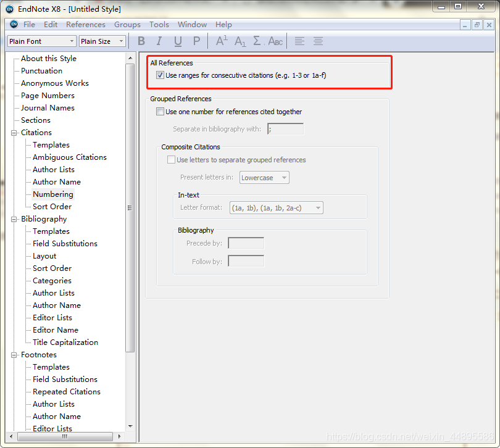500x448 pixels.
Task: Set Plain formatting with the P icon
Action: click(196, 41)
